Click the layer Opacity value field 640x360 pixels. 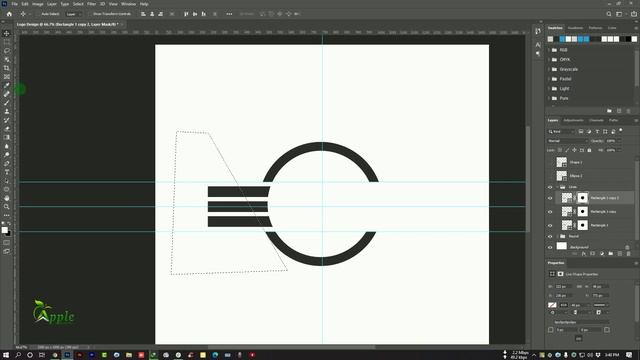tap(611, 141)
